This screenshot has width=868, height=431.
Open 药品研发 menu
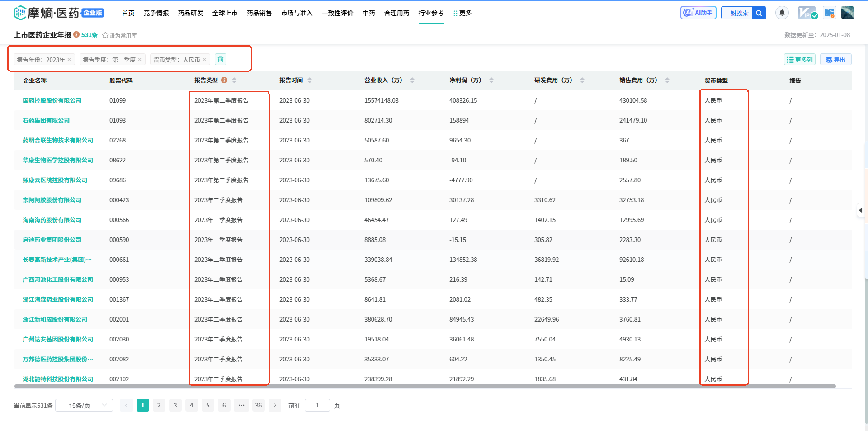[191, 13]
